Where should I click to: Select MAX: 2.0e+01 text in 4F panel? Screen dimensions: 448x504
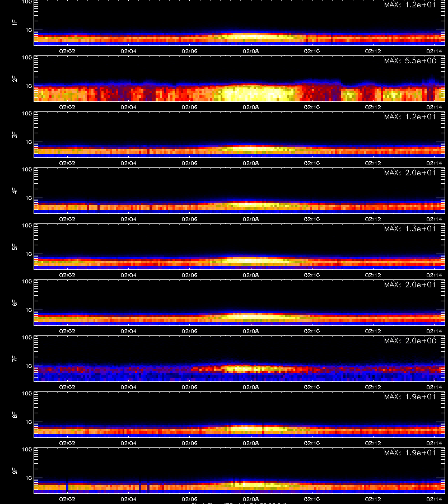coord(410,172)
